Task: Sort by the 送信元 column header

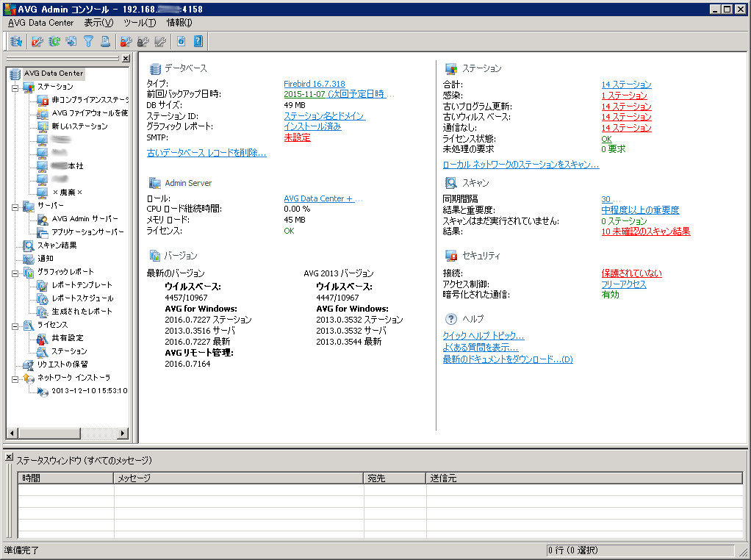Action: (x=584, y=478)
